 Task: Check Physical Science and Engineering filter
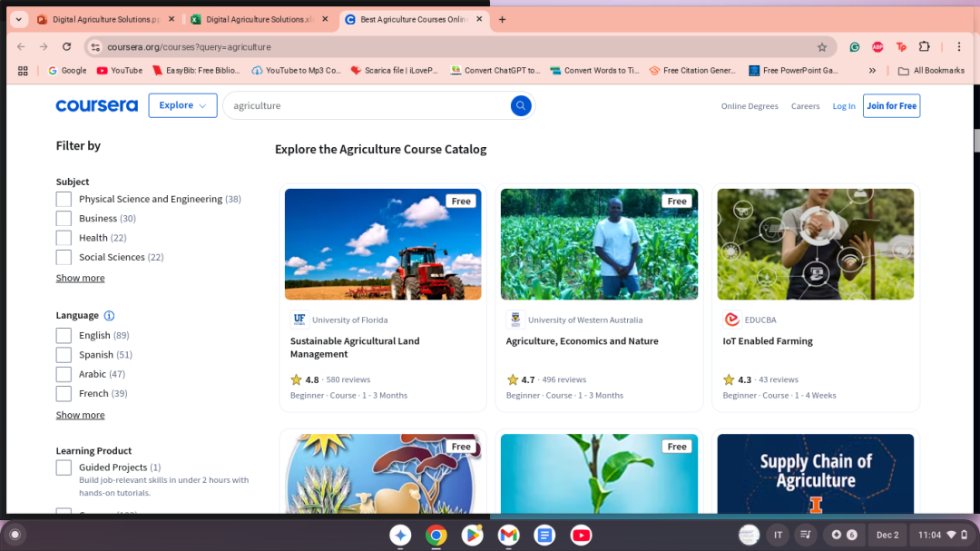click(64, 199)
